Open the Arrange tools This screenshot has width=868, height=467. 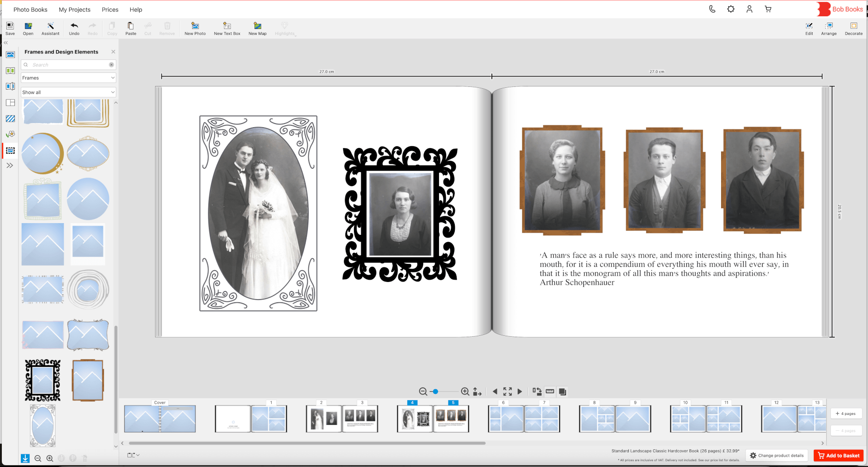[829, 28]
